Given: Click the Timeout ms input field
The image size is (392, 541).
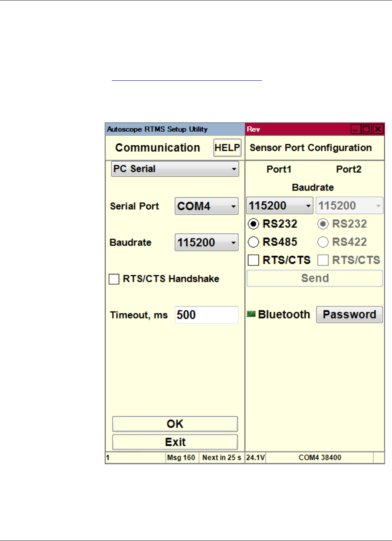Looking at the screenshot, I should (206, 315).
